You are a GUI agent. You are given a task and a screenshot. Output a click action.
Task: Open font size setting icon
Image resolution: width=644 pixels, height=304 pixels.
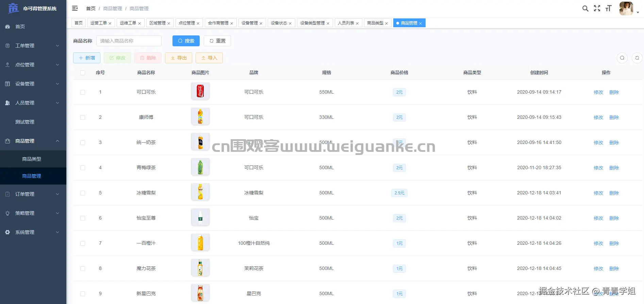tap(609, 8)
